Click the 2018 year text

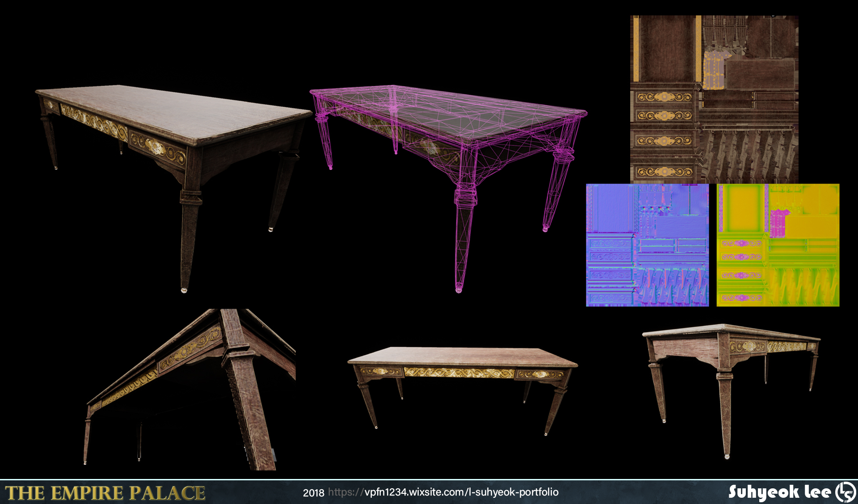(313, 493)
